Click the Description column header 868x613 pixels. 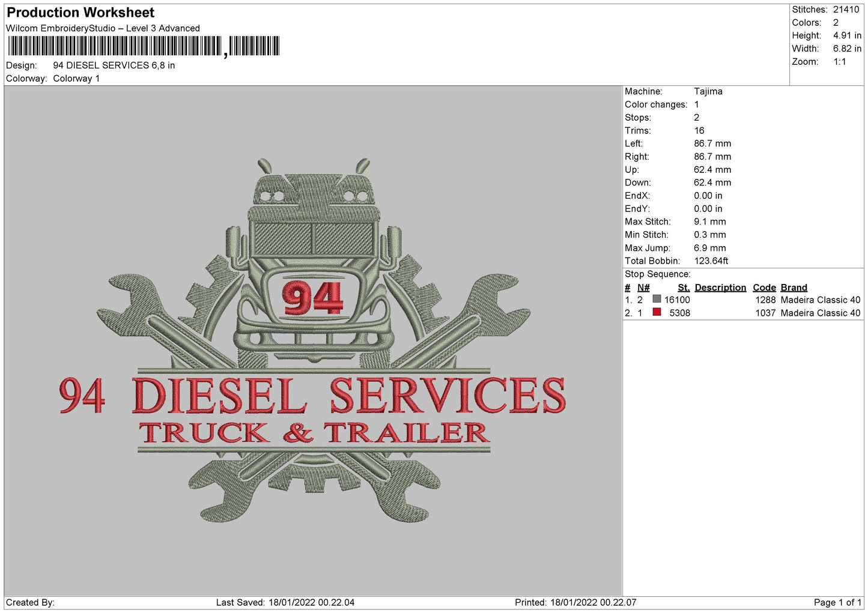(x=720, y=288)
